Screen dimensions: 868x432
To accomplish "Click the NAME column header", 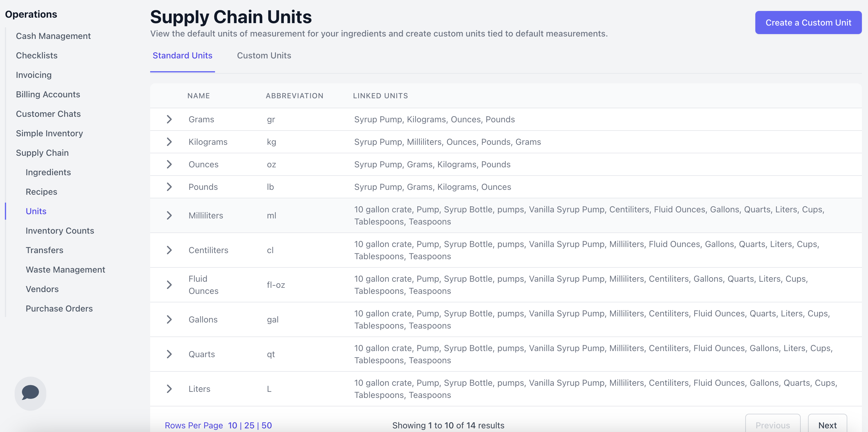I will (199, 96).
